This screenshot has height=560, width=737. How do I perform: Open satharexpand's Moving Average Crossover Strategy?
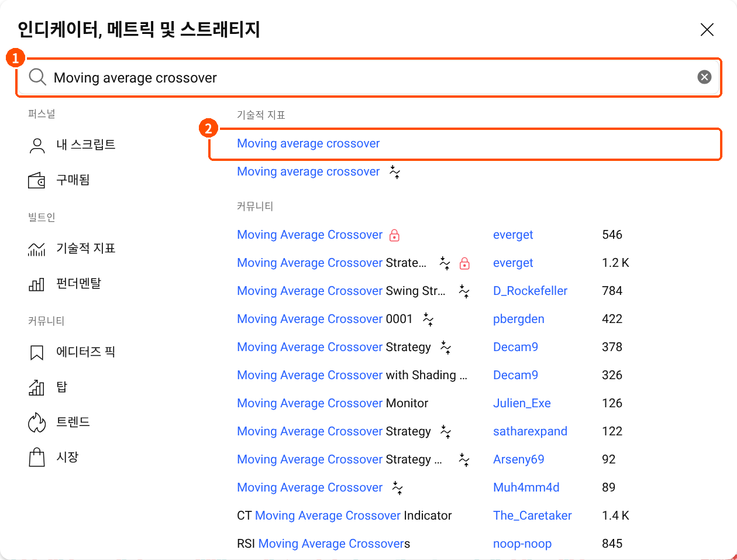point(334,431)
